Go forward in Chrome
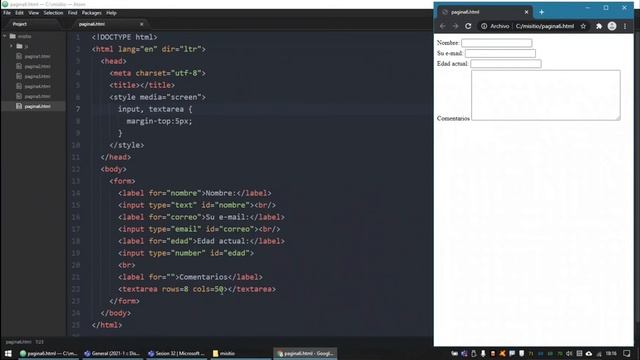This screenshot has height=360, width=640. (x=455, y=26)
